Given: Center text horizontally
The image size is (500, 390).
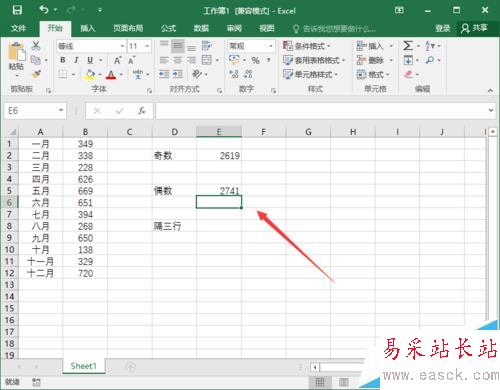Looking at the screenshot, I should coord(178,60).
